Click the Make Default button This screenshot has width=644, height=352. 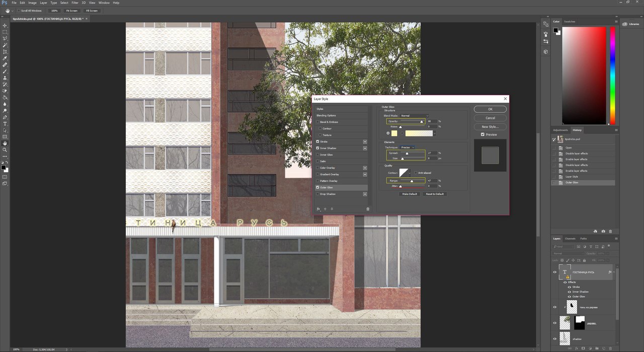[409, 194]
